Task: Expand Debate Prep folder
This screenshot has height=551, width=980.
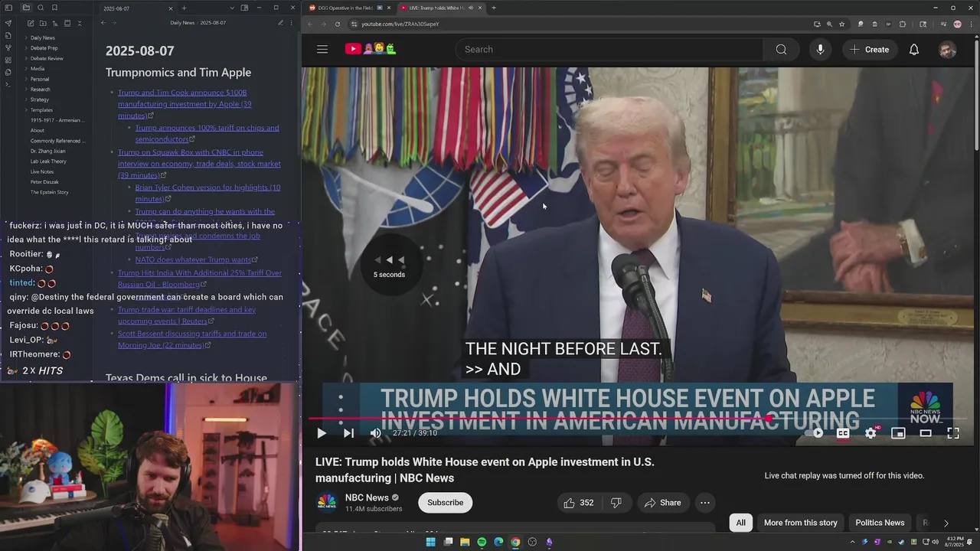Action: click(44, 48)
